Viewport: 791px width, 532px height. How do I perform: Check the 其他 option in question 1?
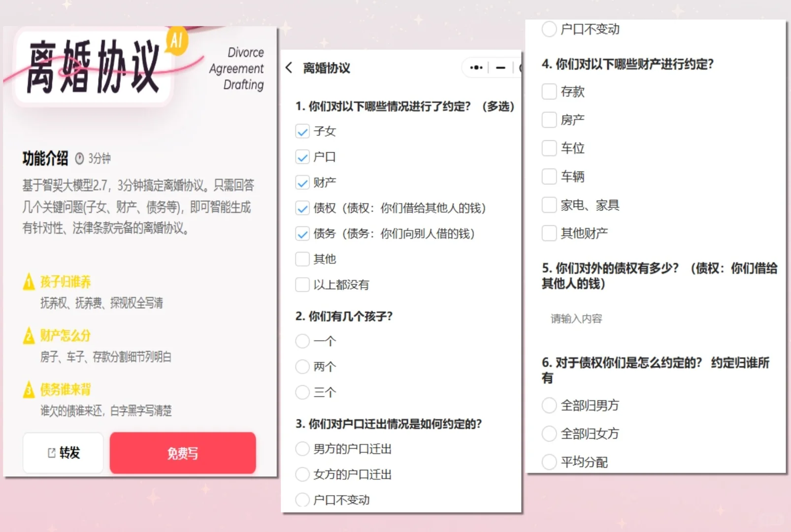(302, 259)
